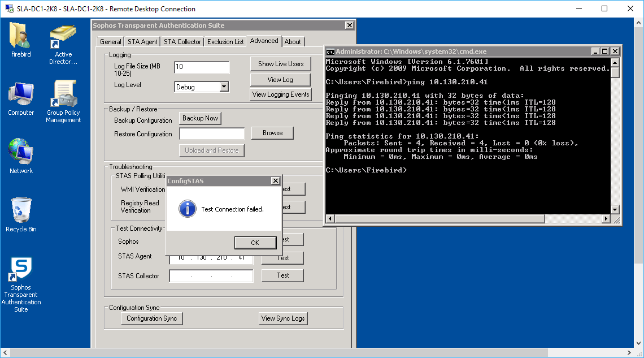644x358 pixels.
Task: Click Remote Desktop horizontal scroll right arrow
Action: [x=629, y=353]
